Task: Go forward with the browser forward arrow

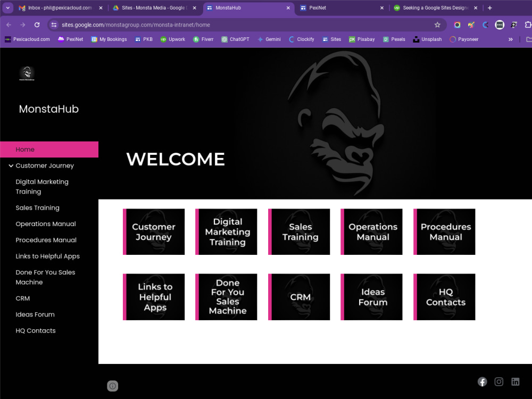Action: [23, 25]
